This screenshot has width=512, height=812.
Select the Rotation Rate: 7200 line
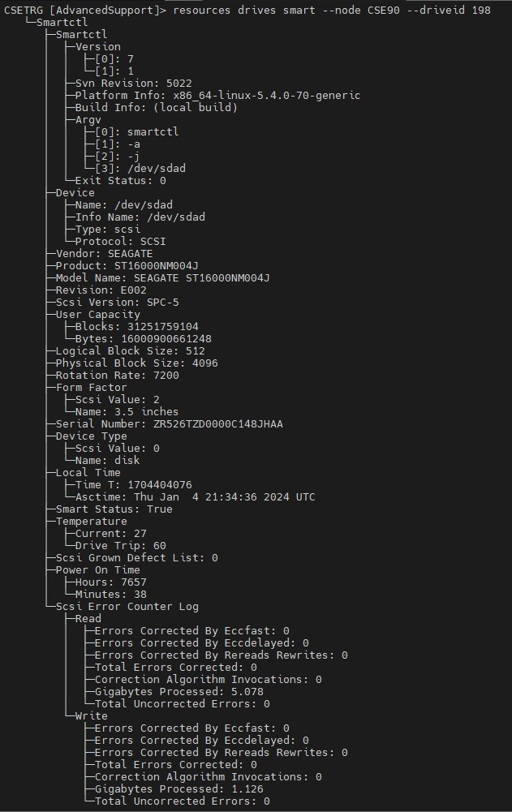(x=117, y=376)
